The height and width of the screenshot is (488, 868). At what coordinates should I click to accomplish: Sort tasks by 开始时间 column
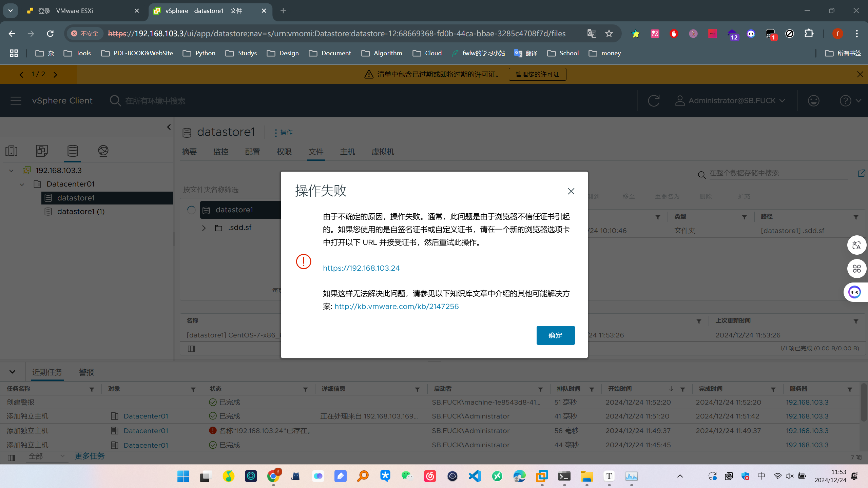(620, 389)
